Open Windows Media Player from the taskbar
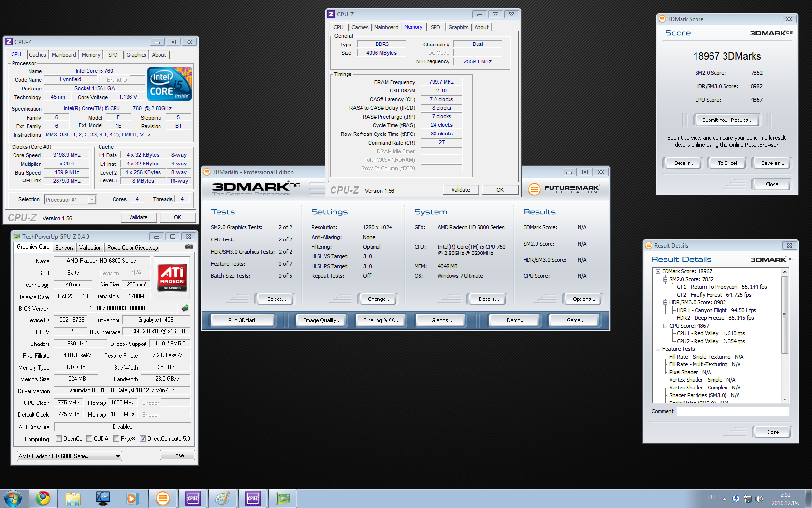This screenshot has width=812, height=508. tap(131, 498)
